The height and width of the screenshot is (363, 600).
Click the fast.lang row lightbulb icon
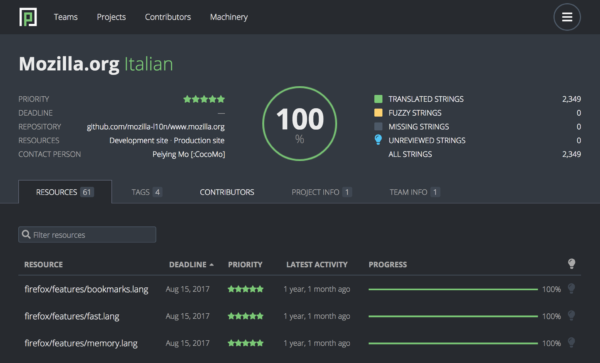point(571,316)
